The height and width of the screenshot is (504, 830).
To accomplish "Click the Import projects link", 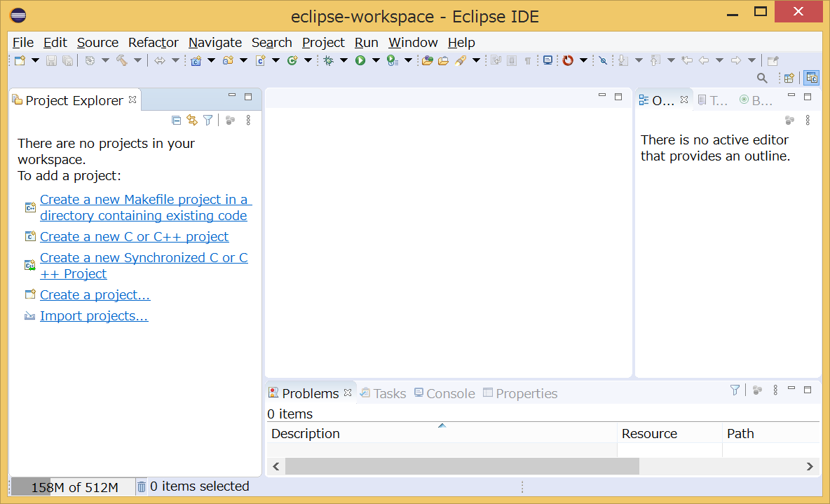I will [94, 315].
